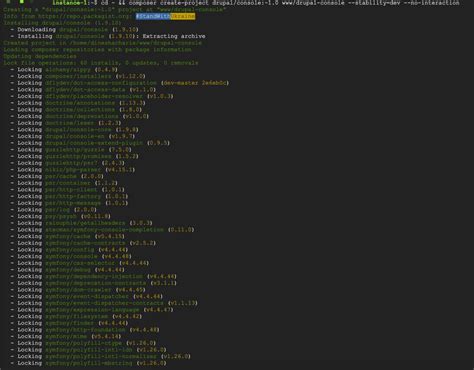
Task: Click the symfony/expression-language package name
Action: pos(92,309)
